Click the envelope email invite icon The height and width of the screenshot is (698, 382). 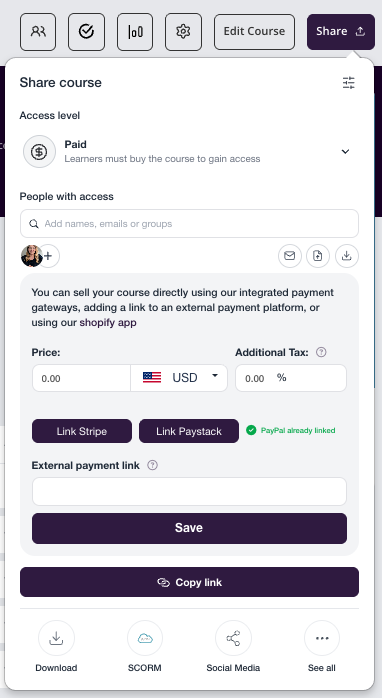click(290, 256)
